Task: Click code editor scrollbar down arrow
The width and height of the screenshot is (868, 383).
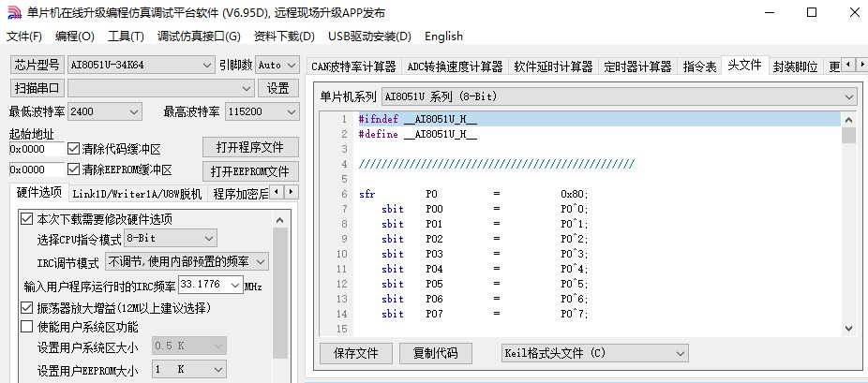Action: tap(848, 329)
